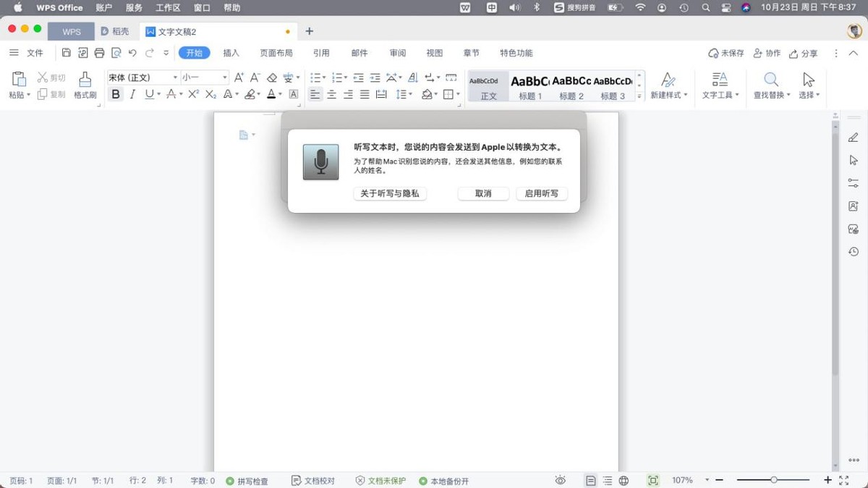
Task: Click the microphone icon in dictation dialog
Action: (x=320, y=162)
